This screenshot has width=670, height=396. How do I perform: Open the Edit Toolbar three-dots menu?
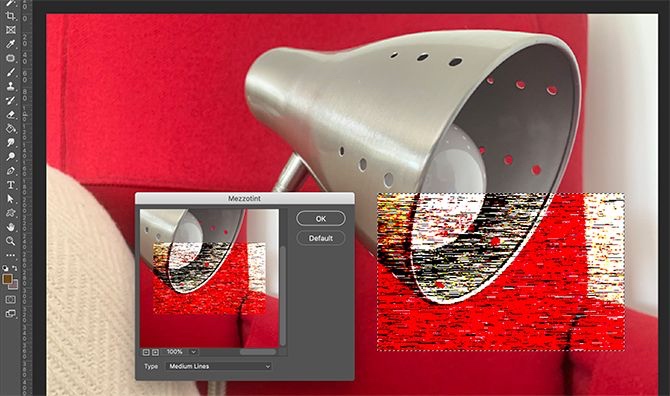pos(11,255)
